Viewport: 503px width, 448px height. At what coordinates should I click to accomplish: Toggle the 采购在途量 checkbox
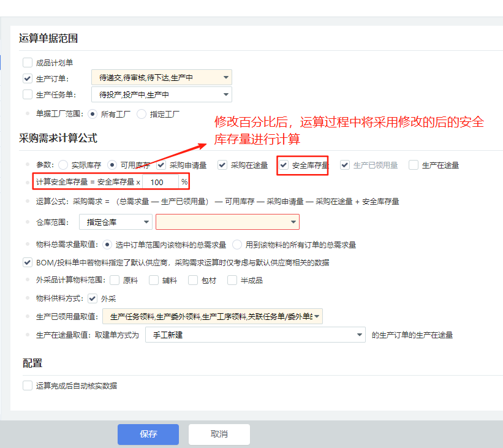pyautogui.click(x=222, y=165)
